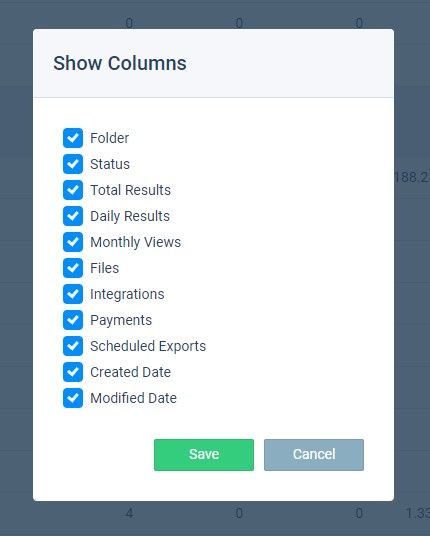This screenshot has height=536, width=430.
Task: Select the Scheduled Exports label text
Action: click(148, 346)
